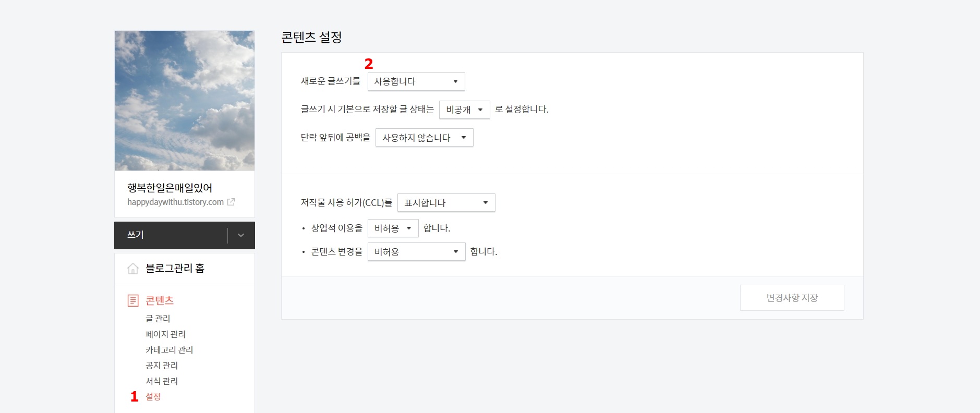Open the CCL dropdown showing 표시합니다

point(446,203)
